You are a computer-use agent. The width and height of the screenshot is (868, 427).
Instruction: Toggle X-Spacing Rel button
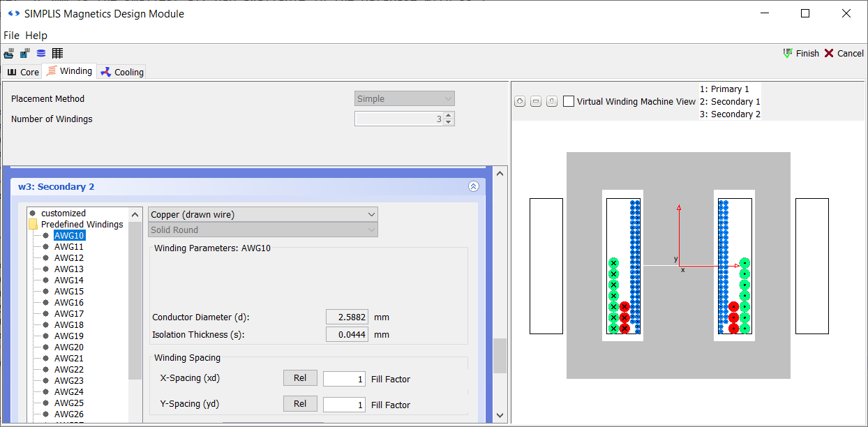pyautogui.click(x=300, y=378)
